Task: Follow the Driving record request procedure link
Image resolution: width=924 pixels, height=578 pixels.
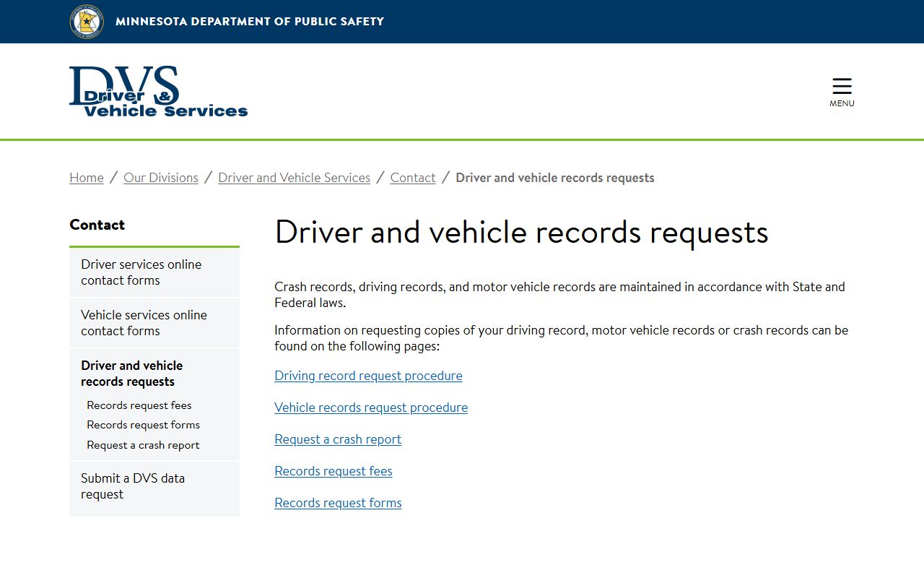Action: click(x=369, y=376)
